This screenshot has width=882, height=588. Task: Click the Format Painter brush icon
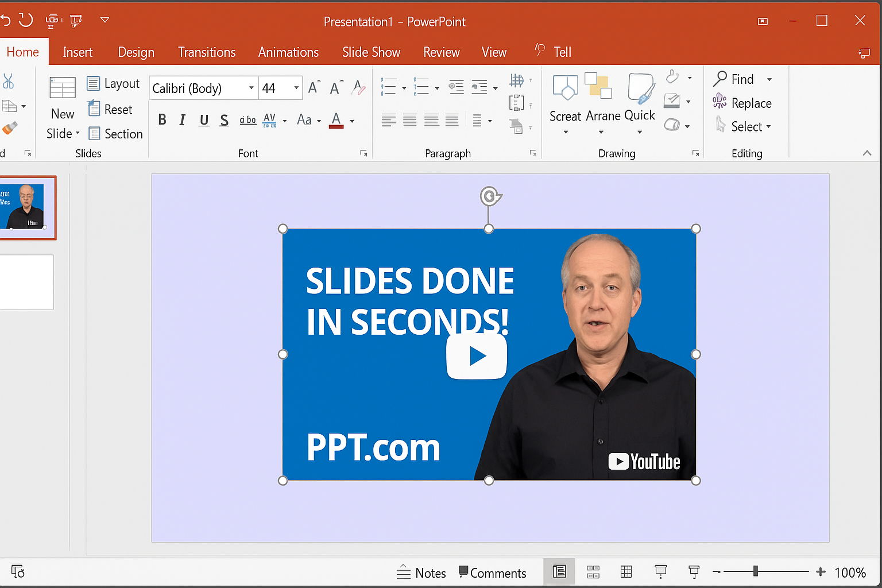tap(9, 128)
